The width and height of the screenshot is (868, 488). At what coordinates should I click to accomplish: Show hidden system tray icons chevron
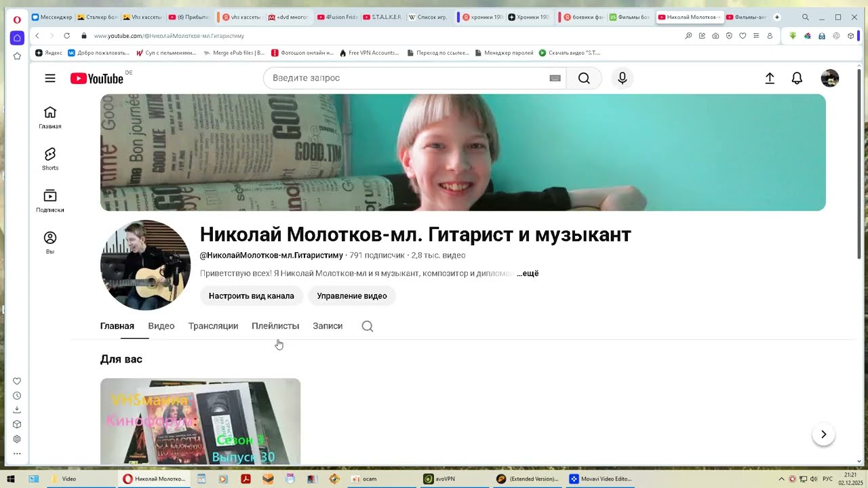pyautogui.click(x=781, y=479)
